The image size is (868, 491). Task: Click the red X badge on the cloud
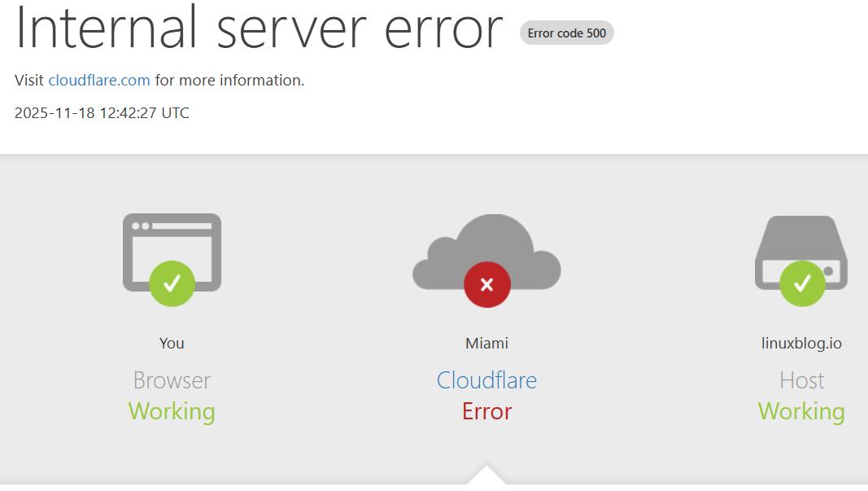tap(486, 284)
